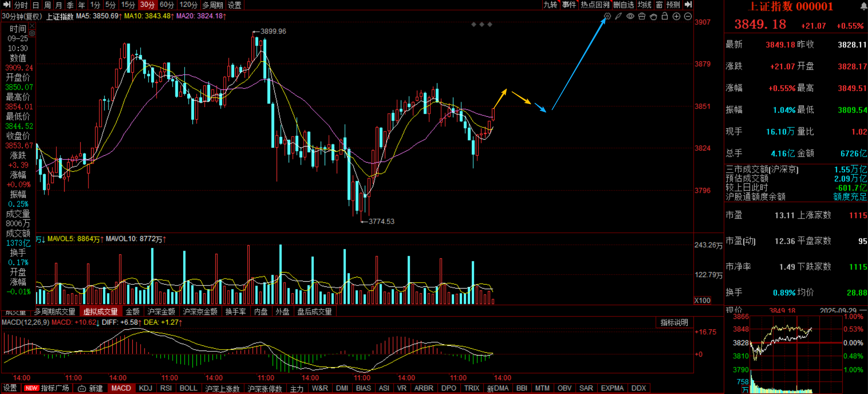The width and height of the screenshot is (868, 394).
Task: Open the toolbox briefcase icon
Action: (x=642, y=16)
